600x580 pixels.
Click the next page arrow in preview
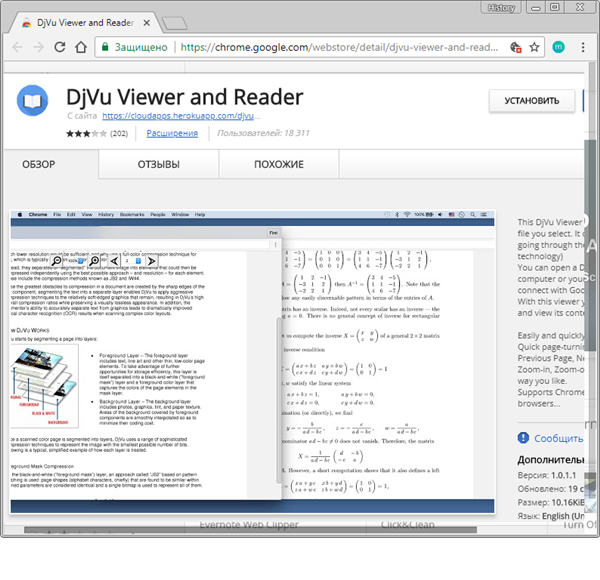(152, 261)
